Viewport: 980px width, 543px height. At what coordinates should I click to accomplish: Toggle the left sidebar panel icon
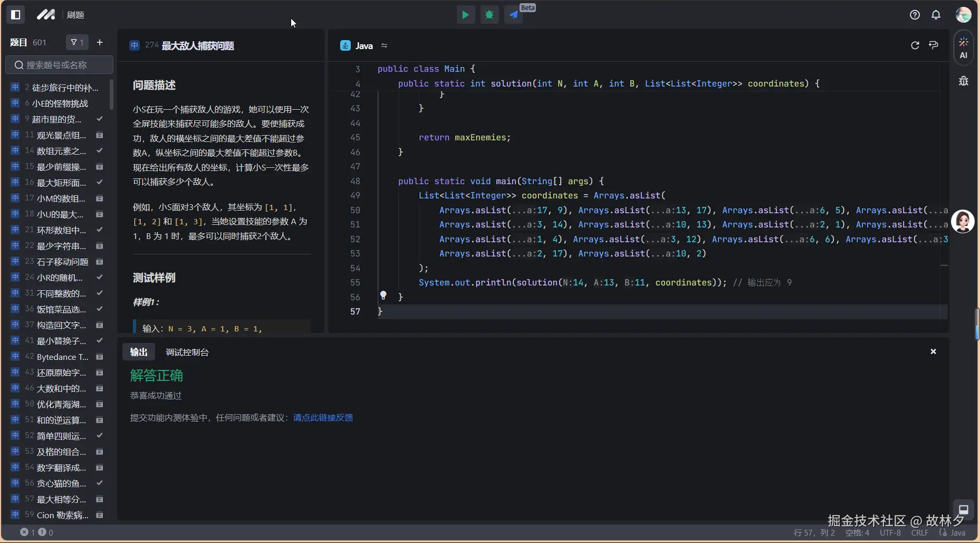pyautogui.click(x=16, y=15)
